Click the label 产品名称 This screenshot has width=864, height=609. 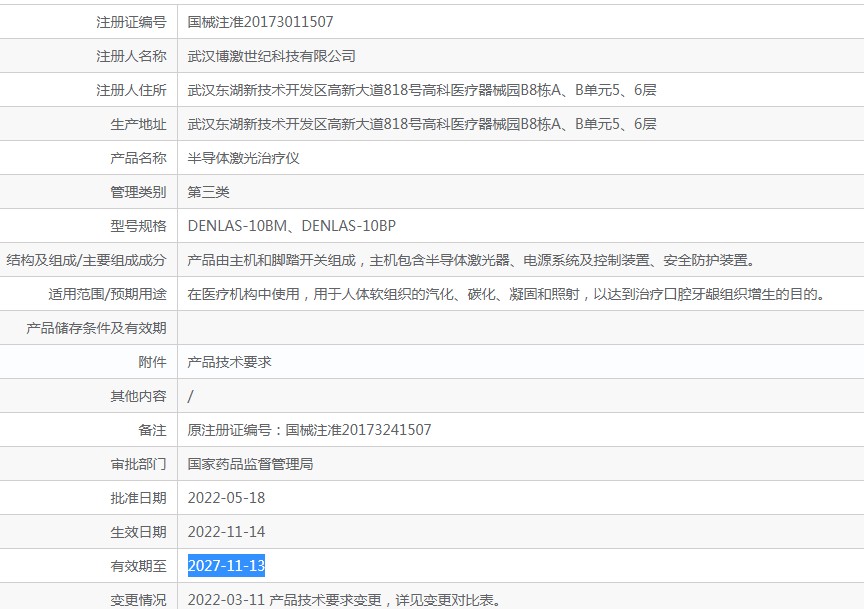click(x=138, y=158)
